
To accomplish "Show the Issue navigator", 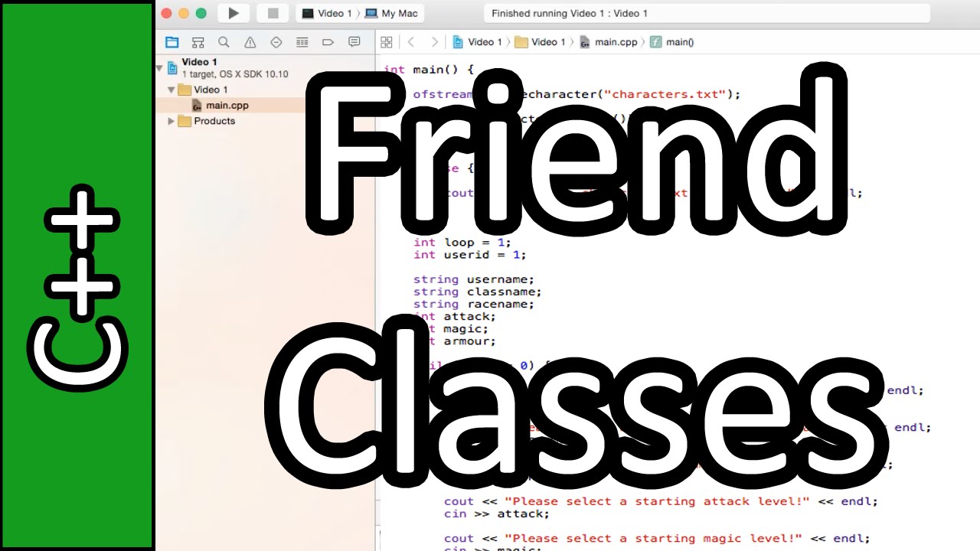I will tap(250, 42).
